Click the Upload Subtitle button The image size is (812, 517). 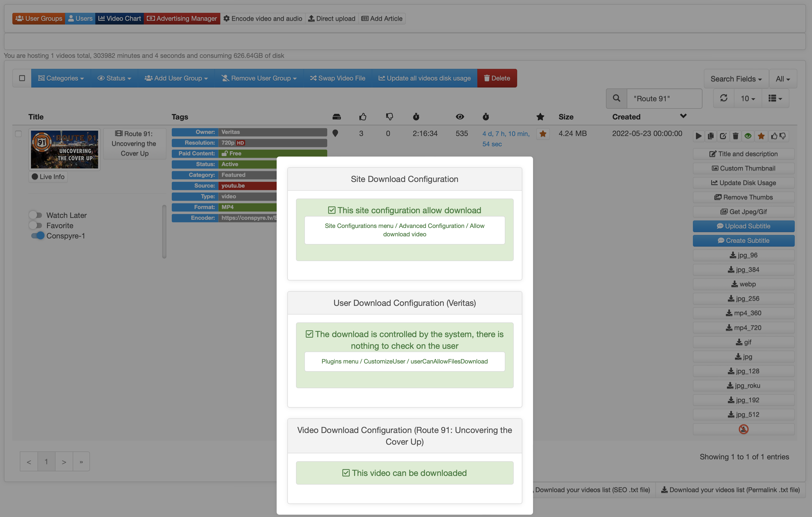point(743,226)
